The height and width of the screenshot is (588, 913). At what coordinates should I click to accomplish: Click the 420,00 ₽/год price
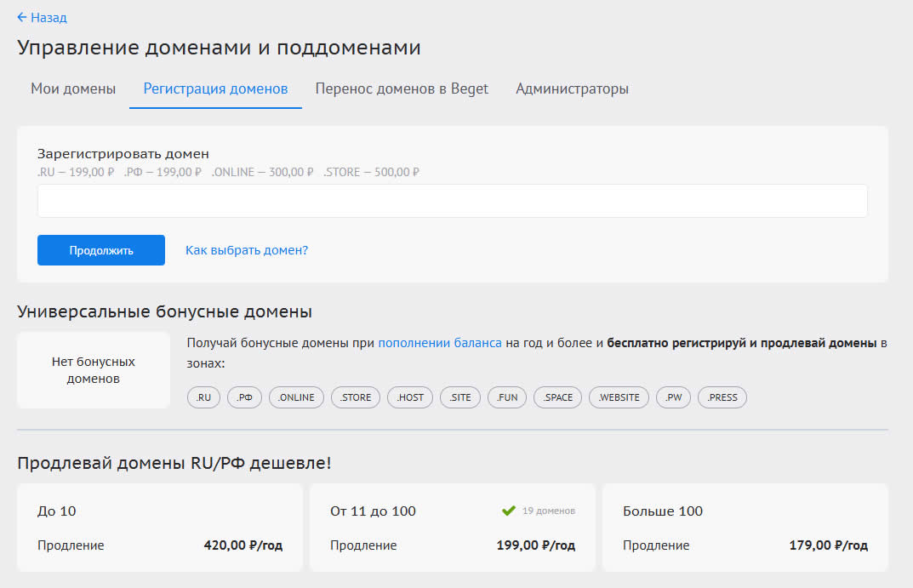pyautogui.click(x=243, y=545)
